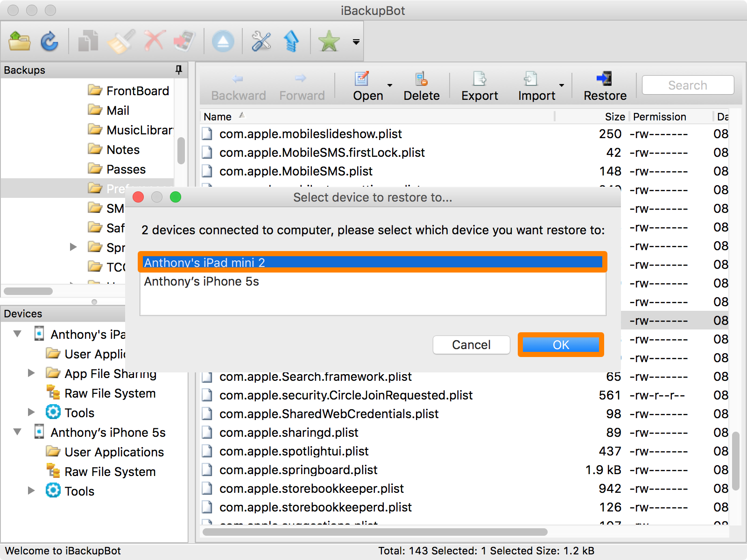
Task: Collapse the Anthony's iPhone 5s device tree
Action: click(18, 432)
